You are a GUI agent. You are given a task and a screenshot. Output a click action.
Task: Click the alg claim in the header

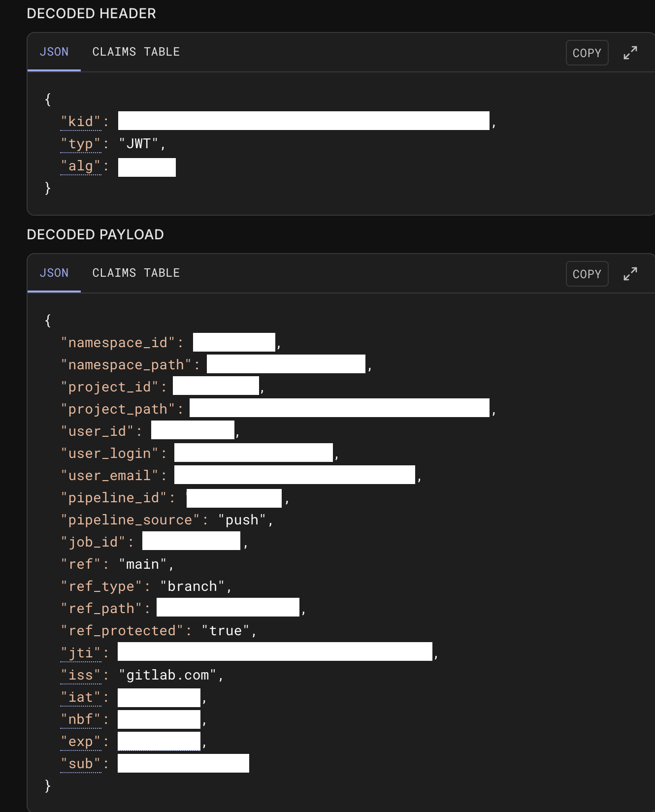[81, 165]
